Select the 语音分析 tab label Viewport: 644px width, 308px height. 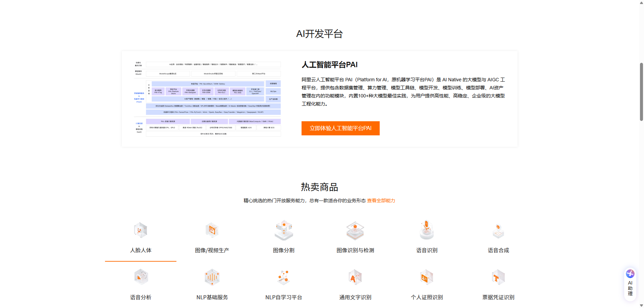[141, 297]
